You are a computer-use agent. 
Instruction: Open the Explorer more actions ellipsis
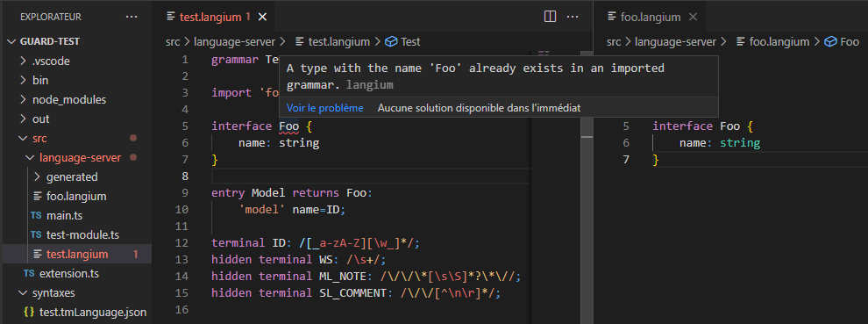pyautogui.click(x=132, y=18)
